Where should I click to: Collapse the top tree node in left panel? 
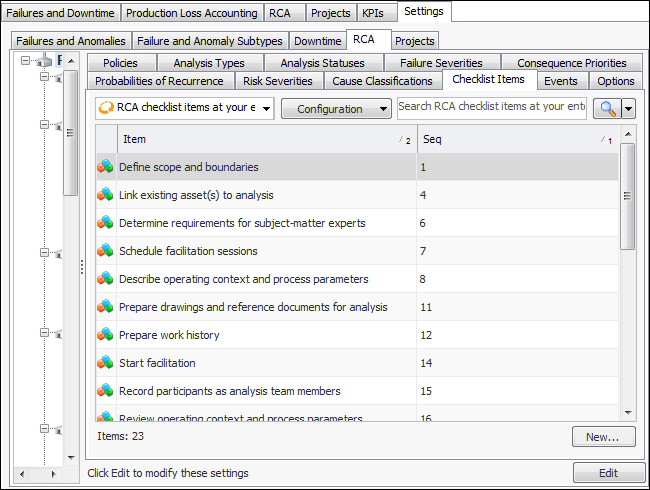point(25,61)
